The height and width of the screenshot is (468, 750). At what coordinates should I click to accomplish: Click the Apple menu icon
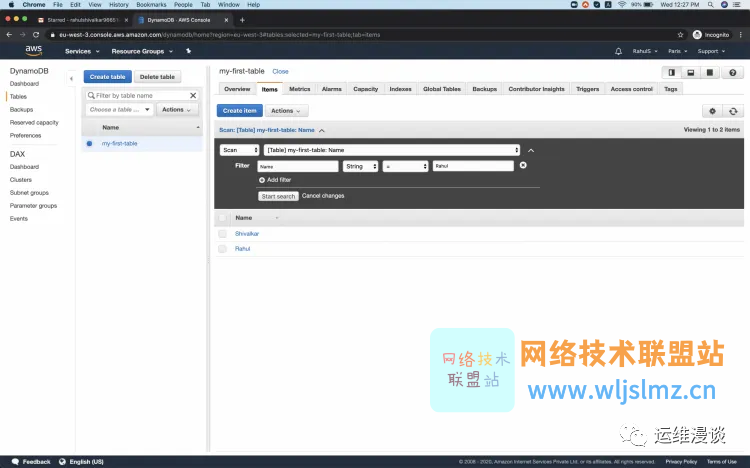(11, 4)
